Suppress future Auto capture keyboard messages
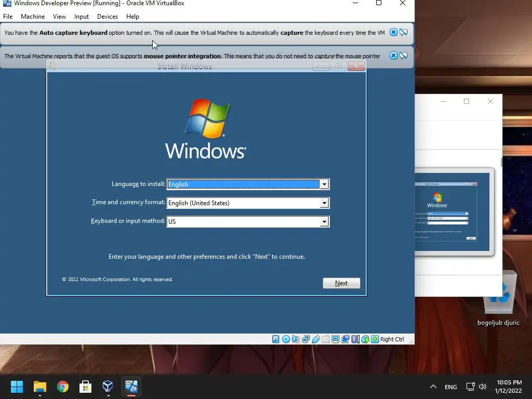The height and width of the screenshot is (399, 532). (x=403, y=32)
